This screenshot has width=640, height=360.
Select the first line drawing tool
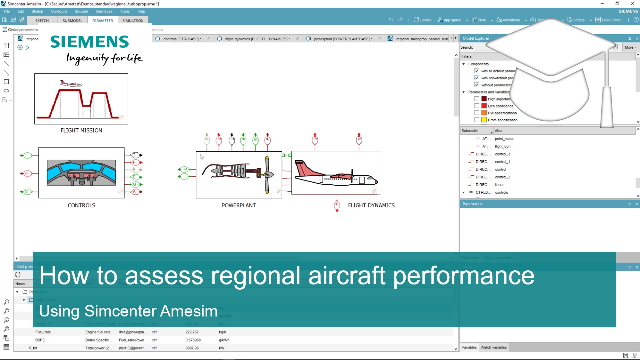point(7,64)
